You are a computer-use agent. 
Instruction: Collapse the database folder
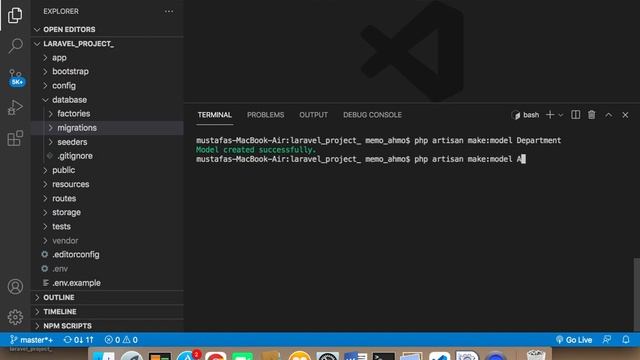click(x=108, y=100)
